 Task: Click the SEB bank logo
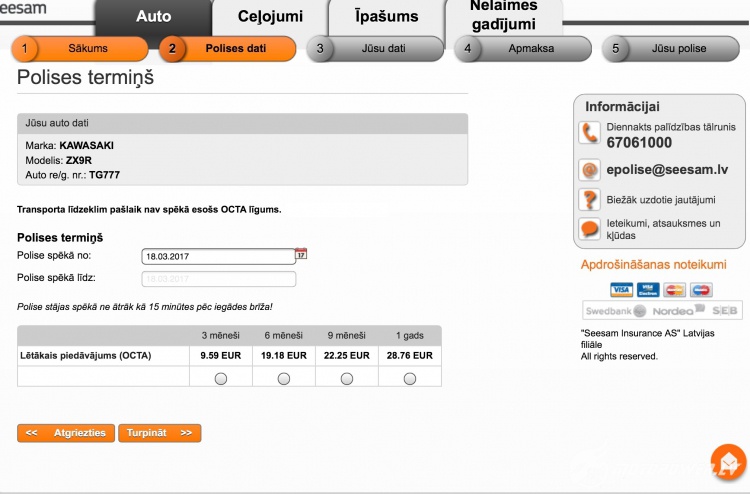pyautogui.click(x=725, y=311)
